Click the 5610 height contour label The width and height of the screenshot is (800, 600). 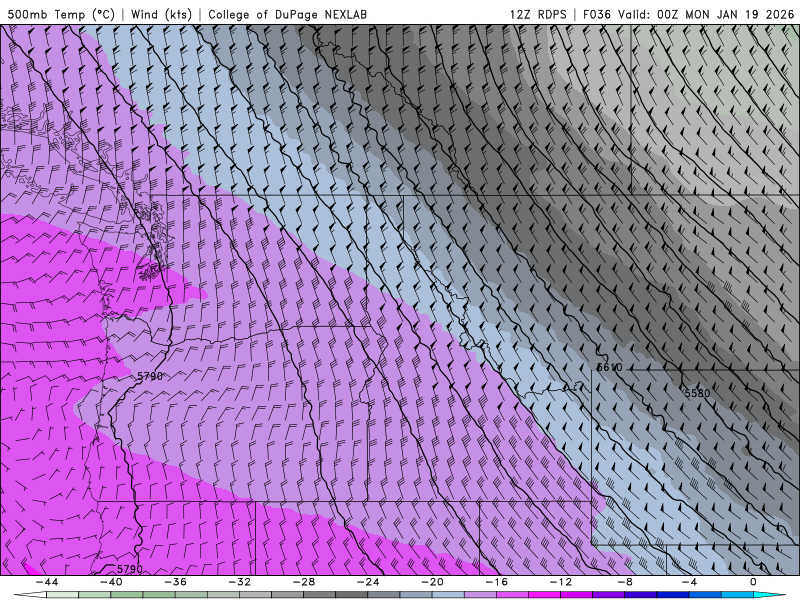[609, 367]
